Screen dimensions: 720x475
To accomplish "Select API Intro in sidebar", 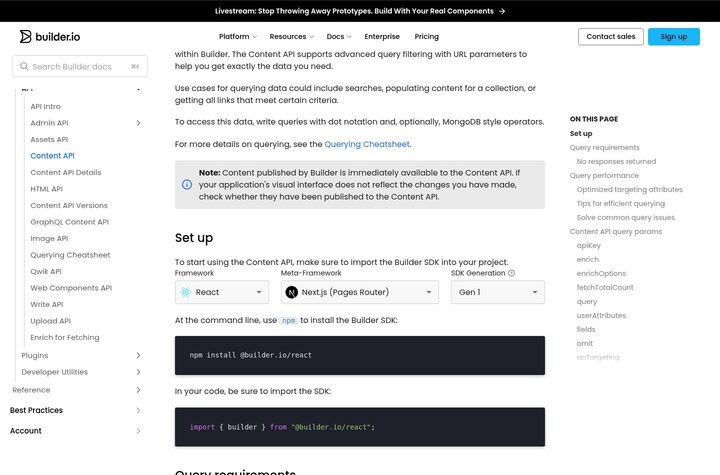I will click(x=45, y=107).
